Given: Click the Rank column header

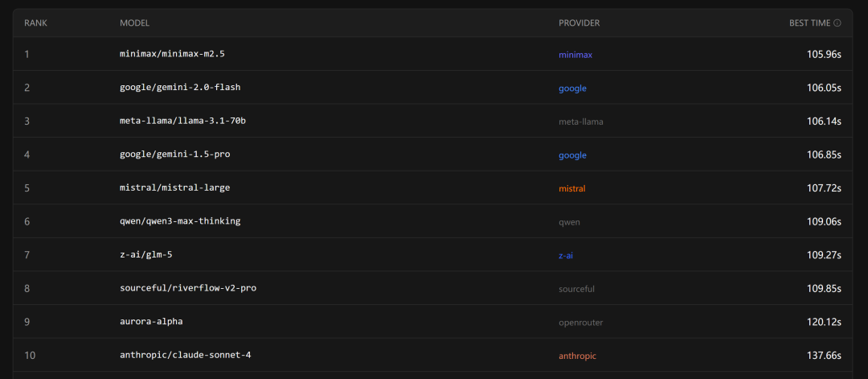Looking at the screenshot, I should click(35, 23).
